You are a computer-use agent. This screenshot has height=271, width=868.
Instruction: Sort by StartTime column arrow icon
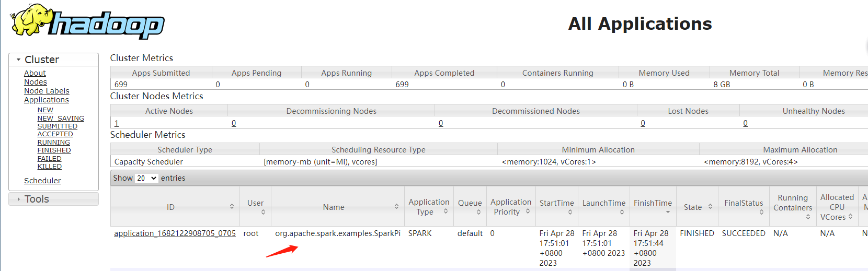[x=570, y=212]
